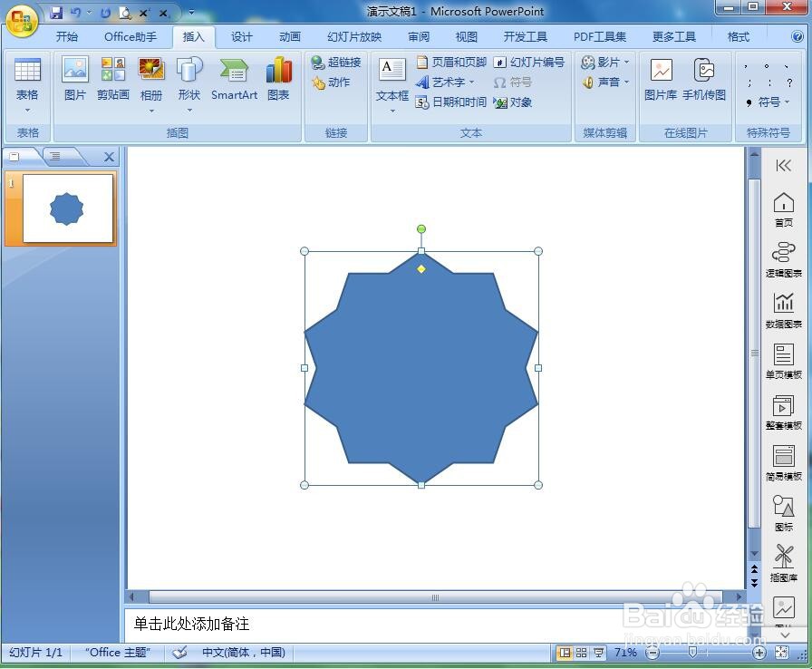The height and width of the screenshot is (669, 812).
Task: Add an action 动作
Action: click(x=331, y=82)
